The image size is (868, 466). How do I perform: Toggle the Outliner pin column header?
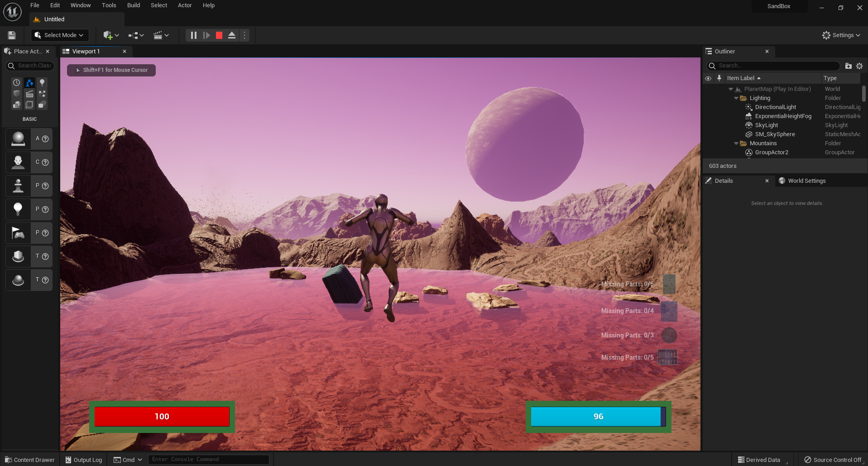tap(719, 78)
